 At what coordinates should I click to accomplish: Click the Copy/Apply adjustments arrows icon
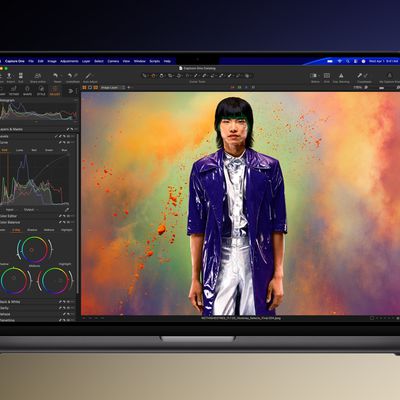363,76
